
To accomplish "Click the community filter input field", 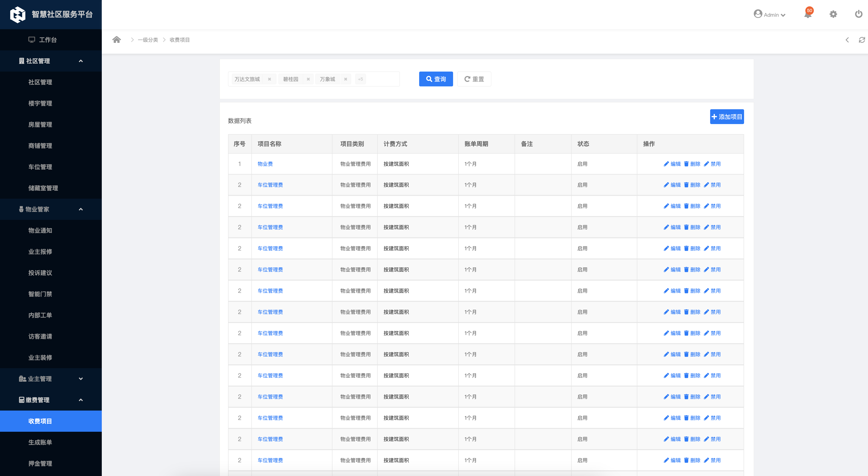I will [314, 79].
